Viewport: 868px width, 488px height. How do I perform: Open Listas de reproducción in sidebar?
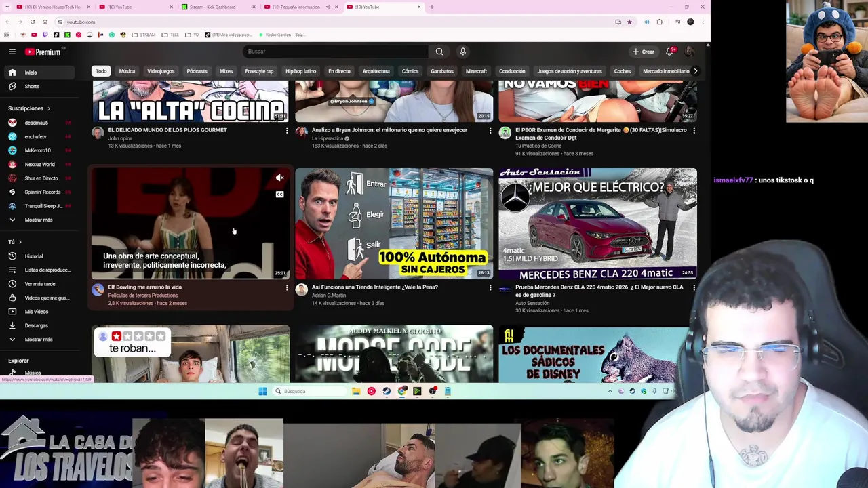(x=41, y=270)
